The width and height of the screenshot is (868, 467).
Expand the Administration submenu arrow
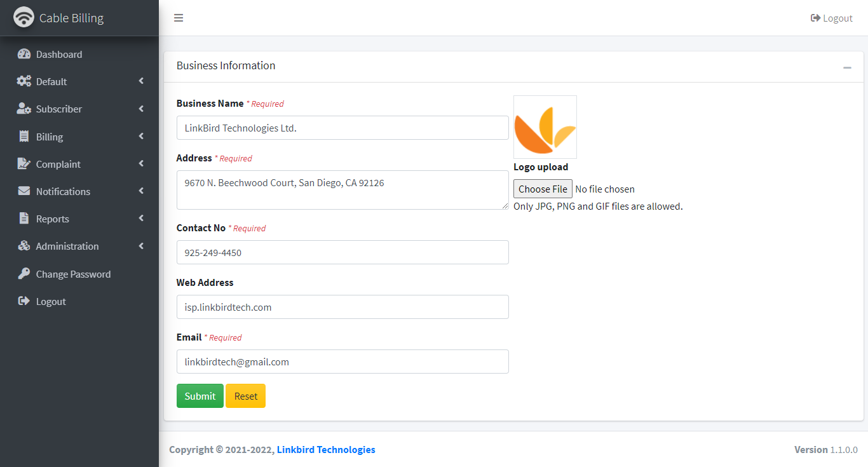pos(141,246)
